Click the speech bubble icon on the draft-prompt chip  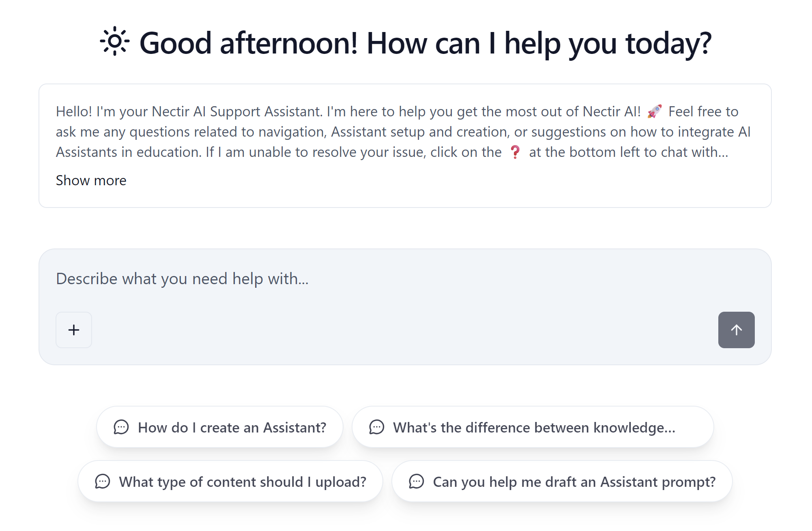tap(417, 482)
